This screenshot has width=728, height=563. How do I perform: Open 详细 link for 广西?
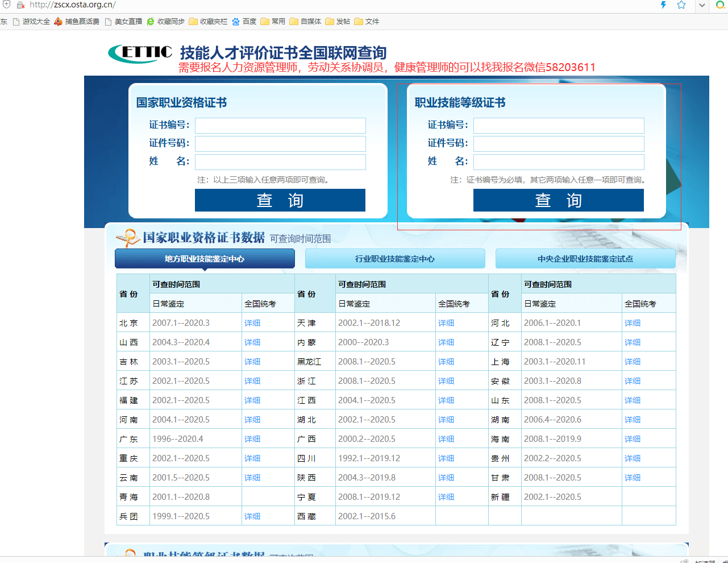pos(446,439)
